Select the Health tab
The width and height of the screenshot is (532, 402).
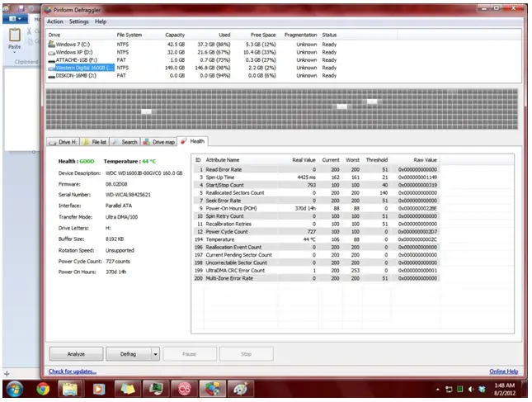193,141
